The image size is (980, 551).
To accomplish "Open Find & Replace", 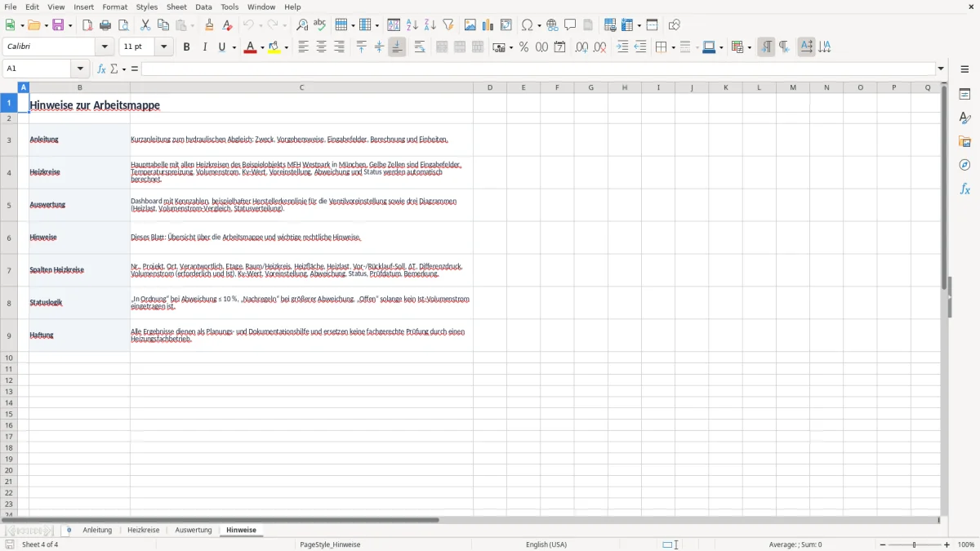I will pos(302,25).
